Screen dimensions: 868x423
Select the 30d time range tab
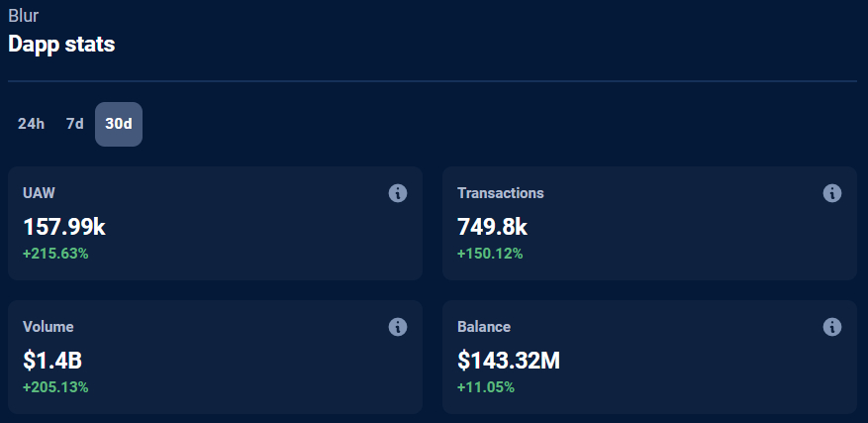(119, 124)
